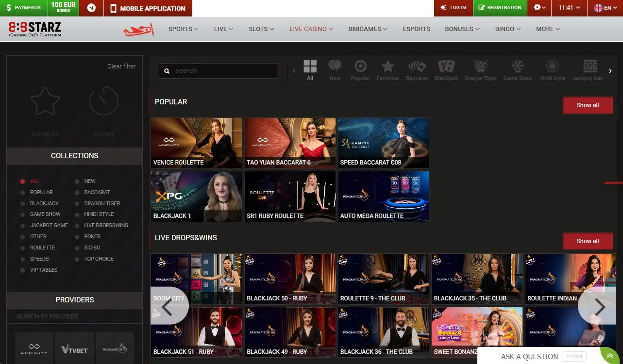The image size is (623, 364).
Task: Expand the Slots menu
Action: pos(261,29)
